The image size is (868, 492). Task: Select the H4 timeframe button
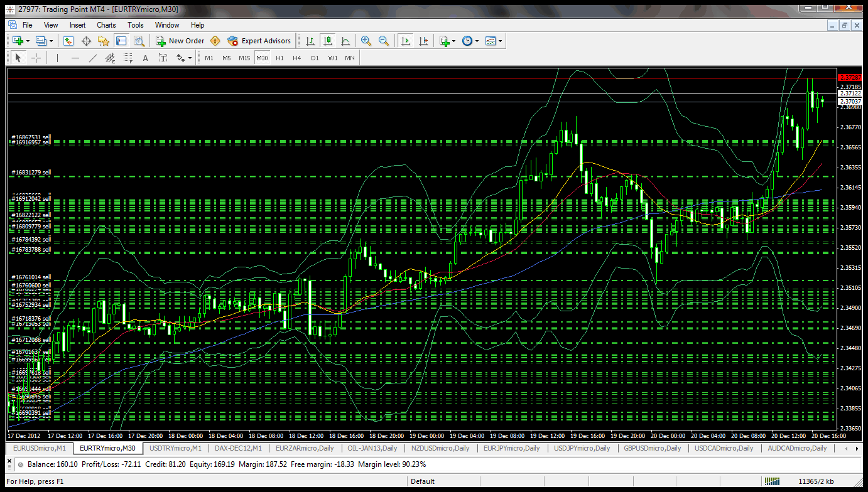(297, 58)
